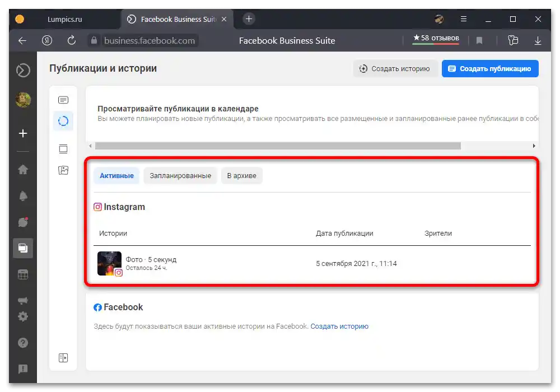Open the story thumbnail in the Instagram row
Screen dimensions: 560x392
[x=109, y=263]
